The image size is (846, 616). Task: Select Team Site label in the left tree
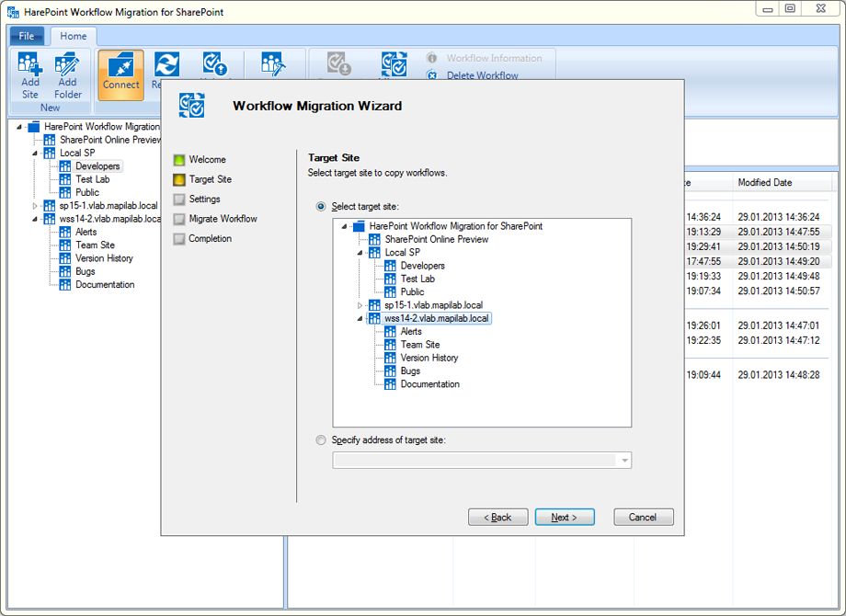[95, 245]
